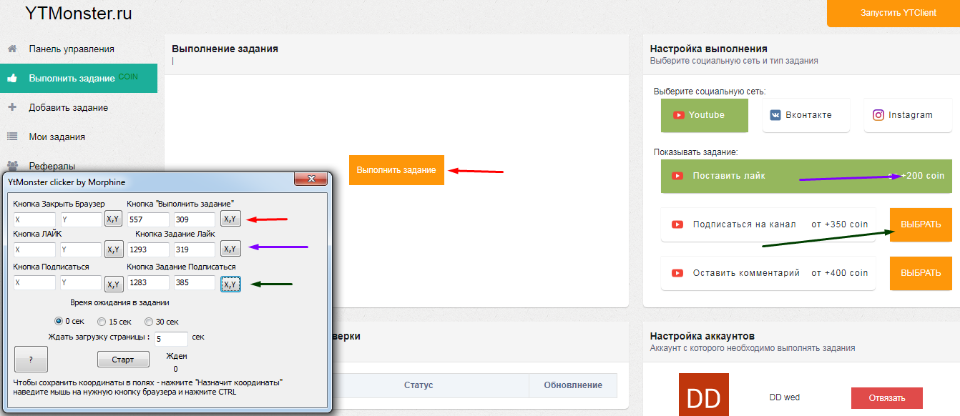
Task: Click the YTMonster.ru site title
Action: [x=79, y=13]
